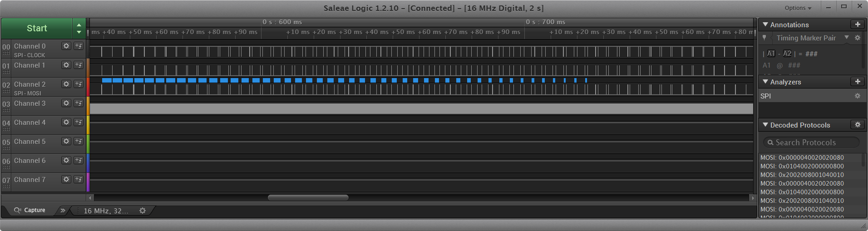Click in the Search Protocols field

click(x=811, y=143)
